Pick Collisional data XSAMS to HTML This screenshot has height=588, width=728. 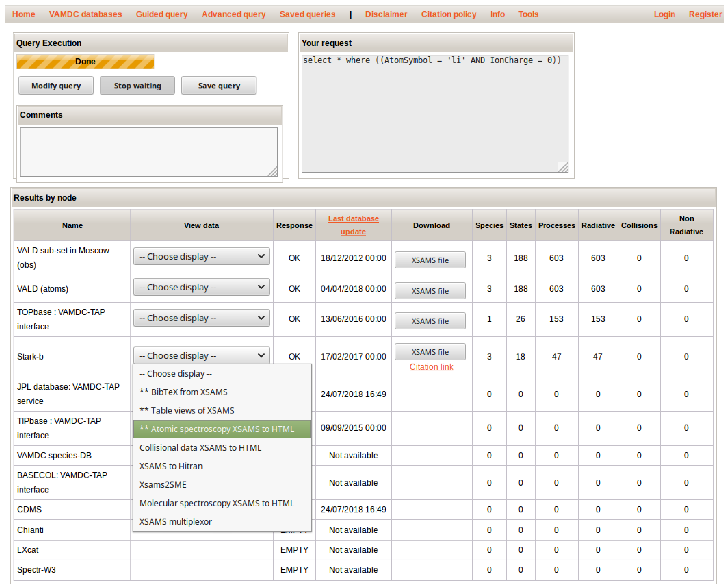click(x=200, y=447)
